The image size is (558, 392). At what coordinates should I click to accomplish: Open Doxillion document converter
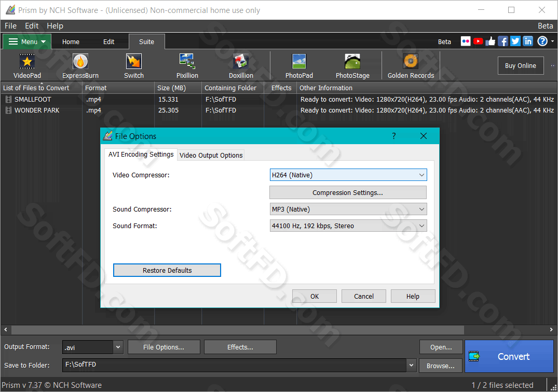[x=241, y=66]
